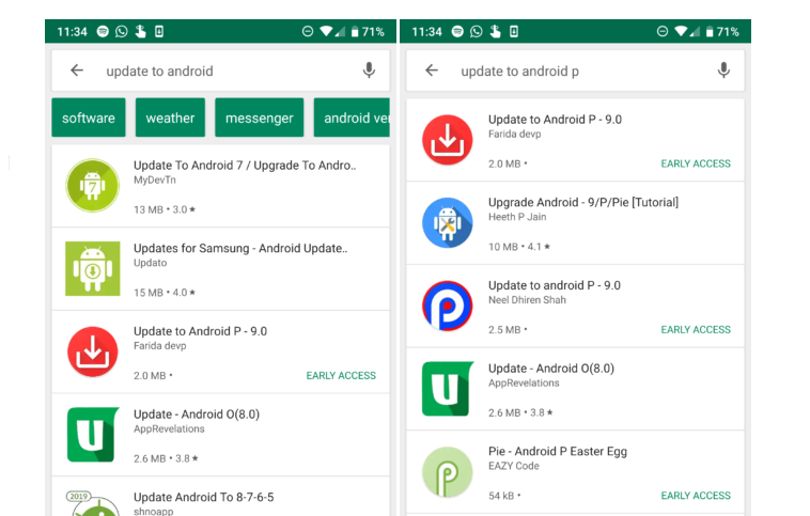This screenshot has width=810, height=516.
Task: Tap Neel Dhiren Shah's red-blue P icon
Action: point(447,306)
